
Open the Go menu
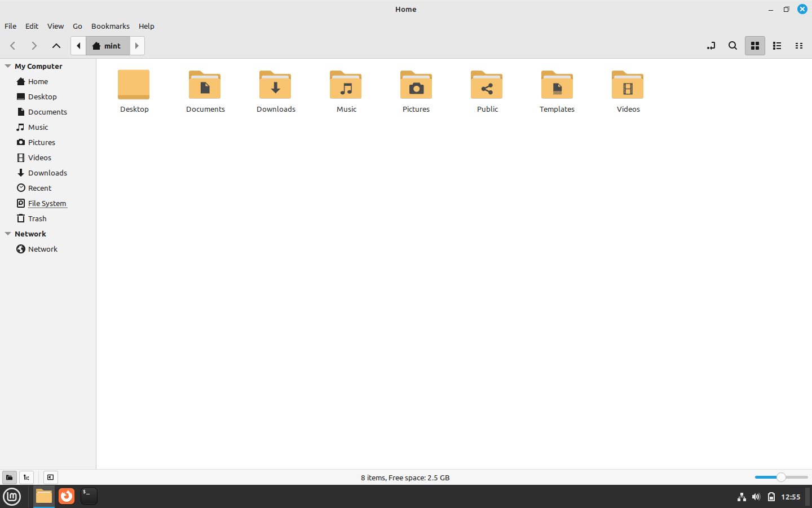click(x=77, y=26)
